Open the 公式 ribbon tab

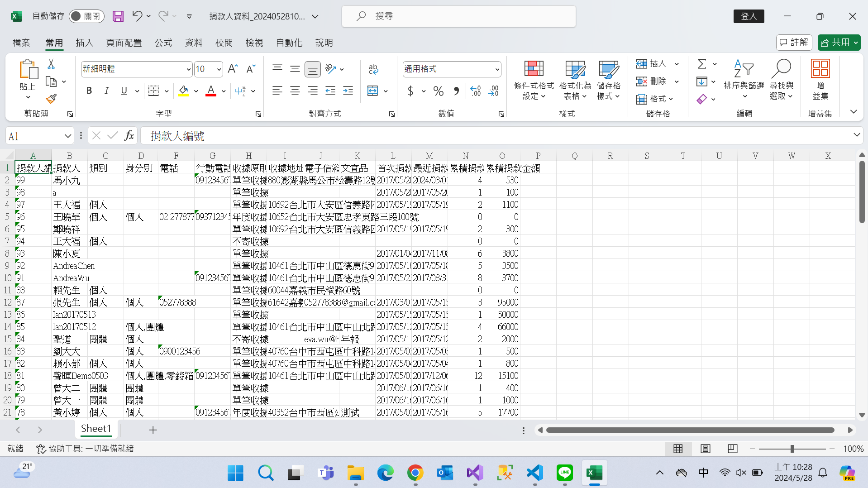(163, 43)
